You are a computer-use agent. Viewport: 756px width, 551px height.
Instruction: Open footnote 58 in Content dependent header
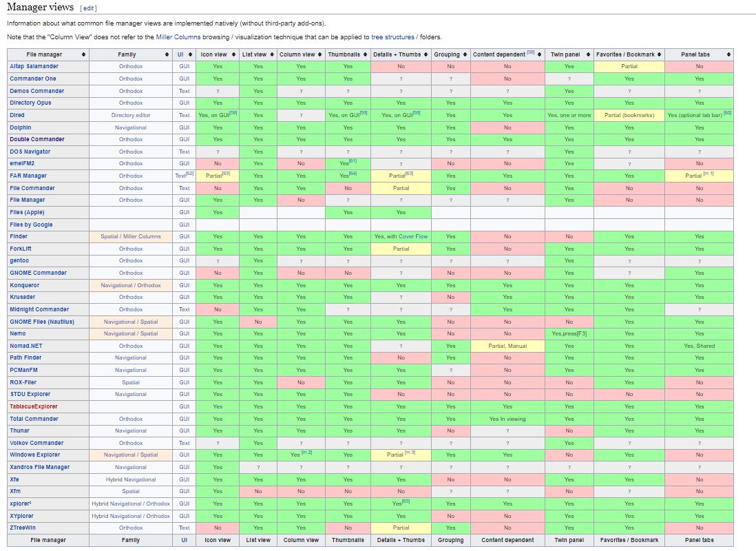[531, 52]
